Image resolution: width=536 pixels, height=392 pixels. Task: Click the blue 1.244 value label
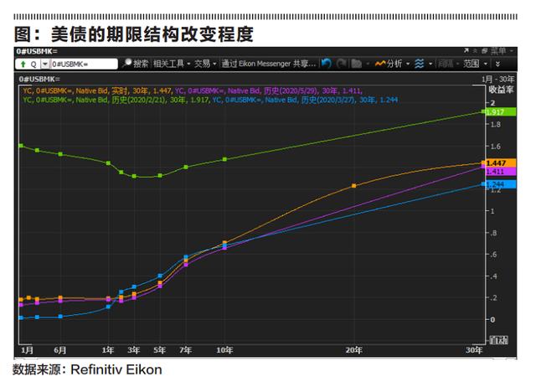pyautogui.click(x=501, y=184)
